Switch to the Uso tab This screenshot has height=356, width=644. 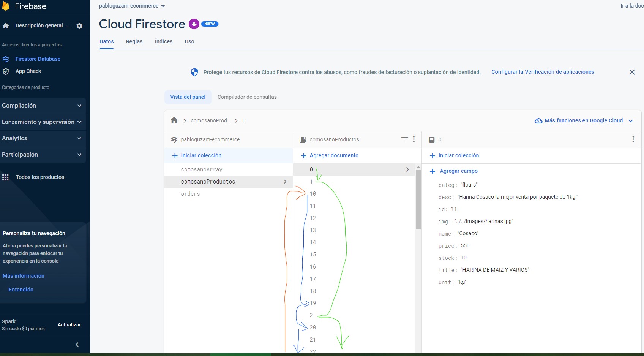pos(189,41)
